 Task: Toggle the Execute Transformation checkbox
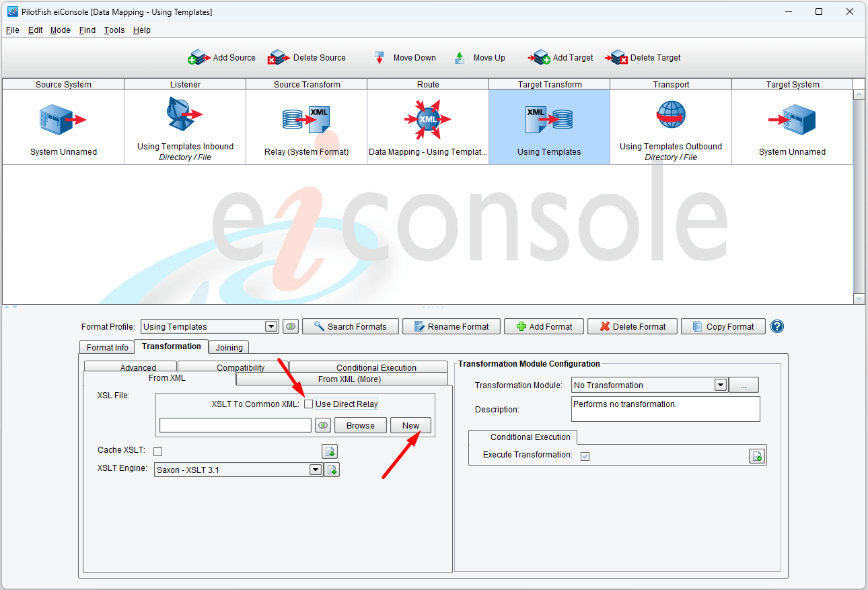(x=585, y=456)
